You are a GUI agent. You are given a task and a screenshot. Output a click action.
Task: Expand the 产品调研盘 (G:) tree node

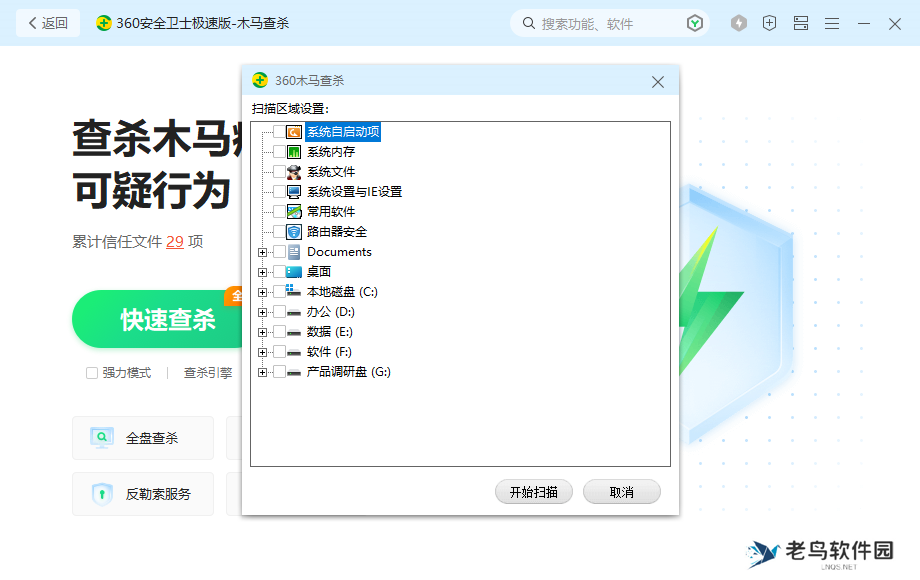pos(262,372)
